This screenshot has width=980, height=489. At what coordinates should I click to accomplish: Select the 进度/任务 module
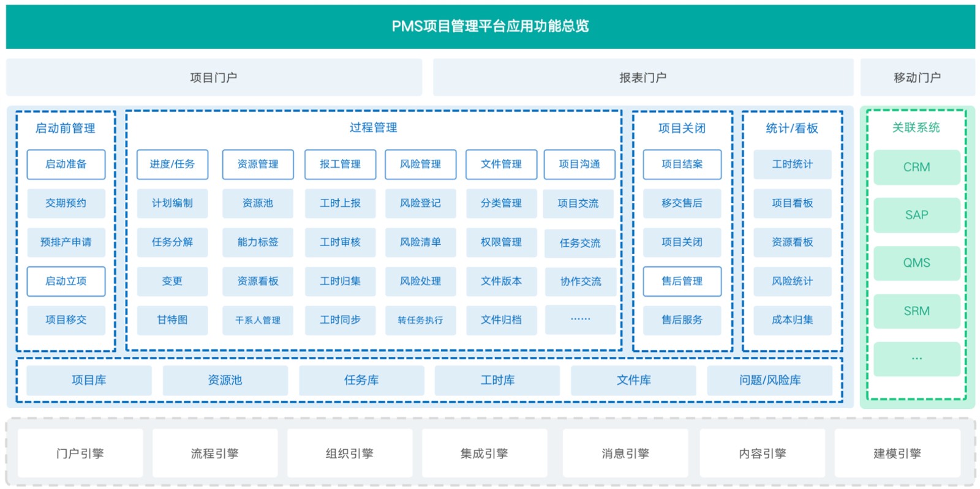[172, 164]
